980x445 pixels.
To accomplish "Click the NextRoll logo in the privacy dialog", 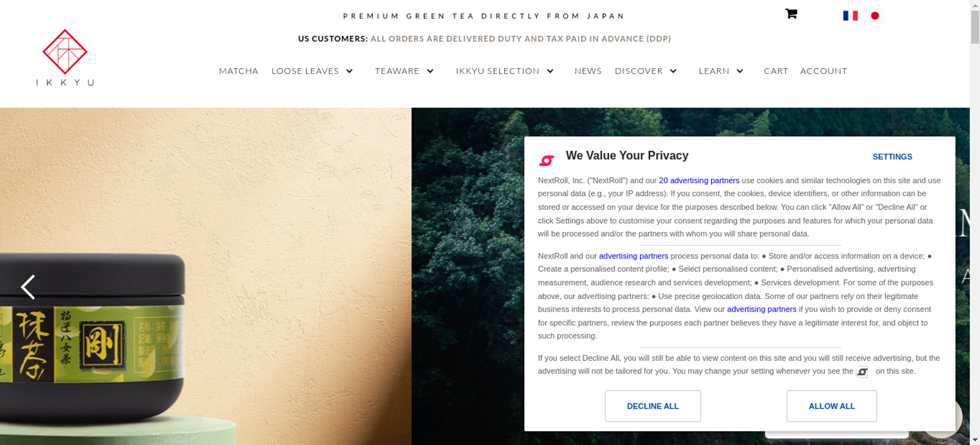I will coord(546,160).
